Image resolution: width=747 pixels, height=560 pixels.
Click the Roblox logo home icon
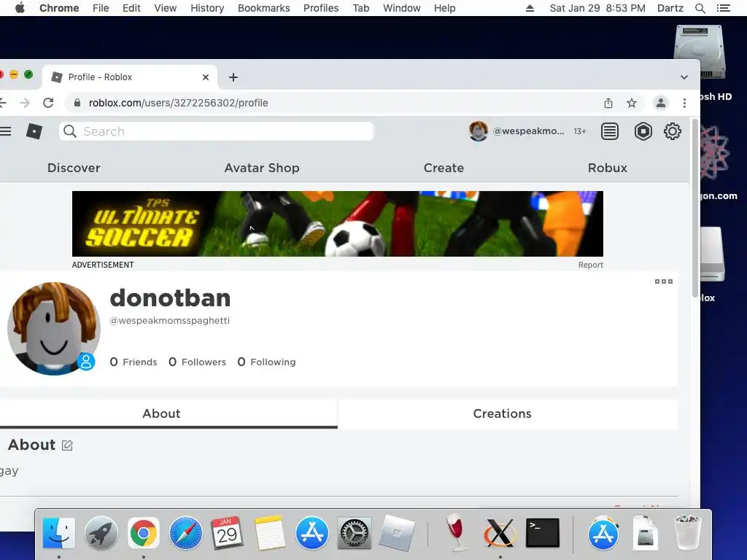click(x=34, y=131)
